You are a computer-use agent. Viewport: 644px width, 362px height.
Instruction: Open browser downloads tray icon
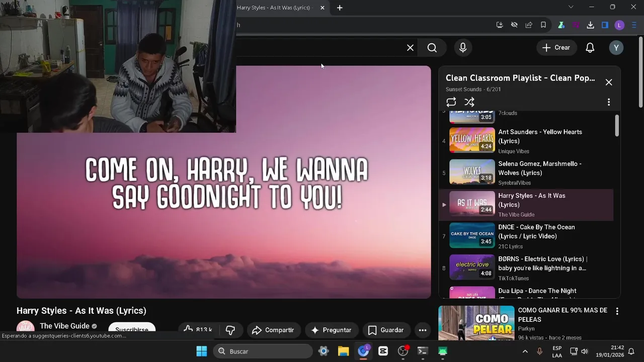590,25
